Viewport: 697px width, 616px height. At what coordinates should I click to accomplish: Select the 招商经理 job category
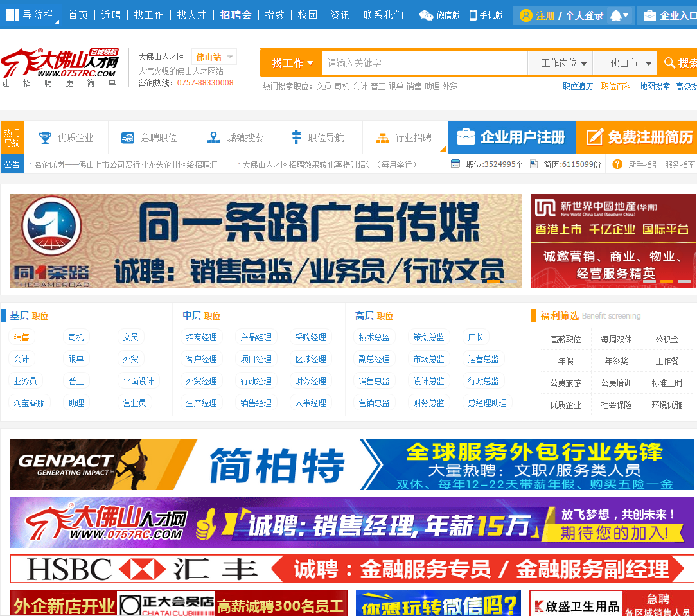[x=201, y=337]
